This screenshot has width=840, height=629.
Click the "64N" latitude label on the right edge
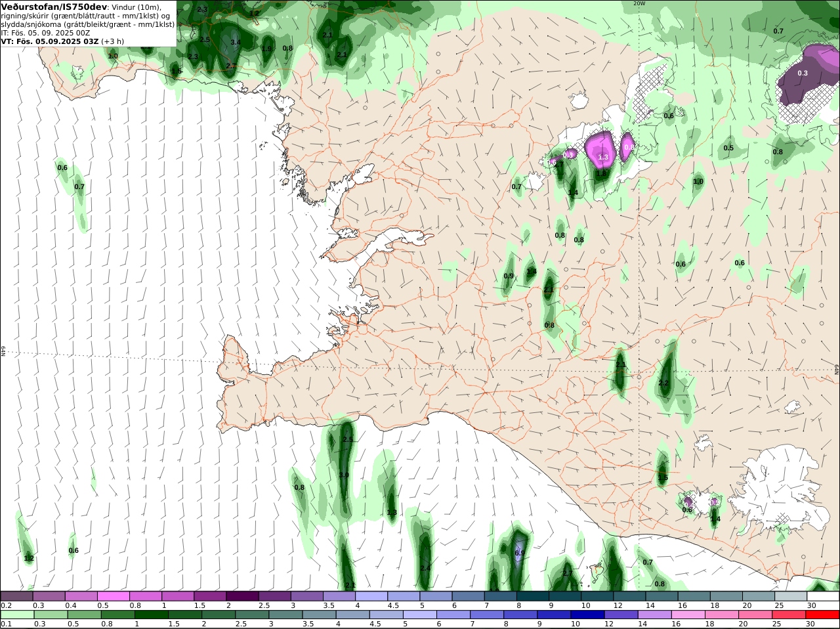pyautogui.click(x=837, y=370)
